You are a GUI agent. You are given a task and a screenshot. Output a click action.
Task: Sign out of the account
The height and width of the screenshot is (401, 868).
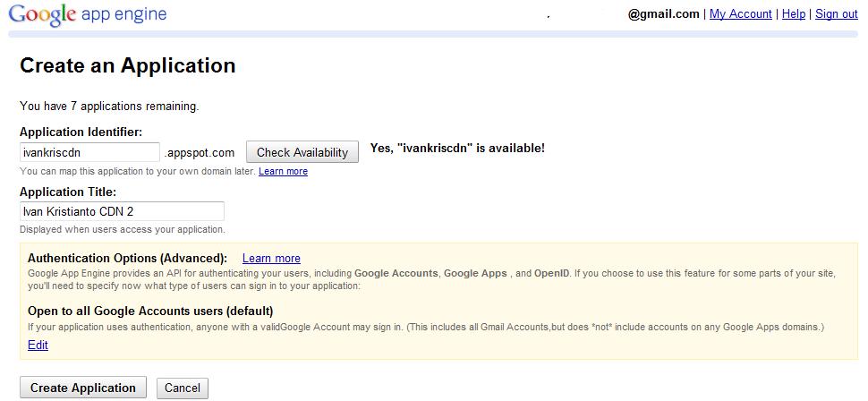837,13
